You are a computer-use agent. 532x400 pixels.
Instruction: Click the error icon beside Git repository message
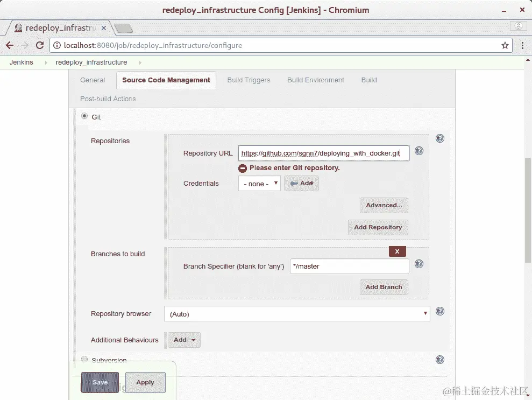[242, 168]
